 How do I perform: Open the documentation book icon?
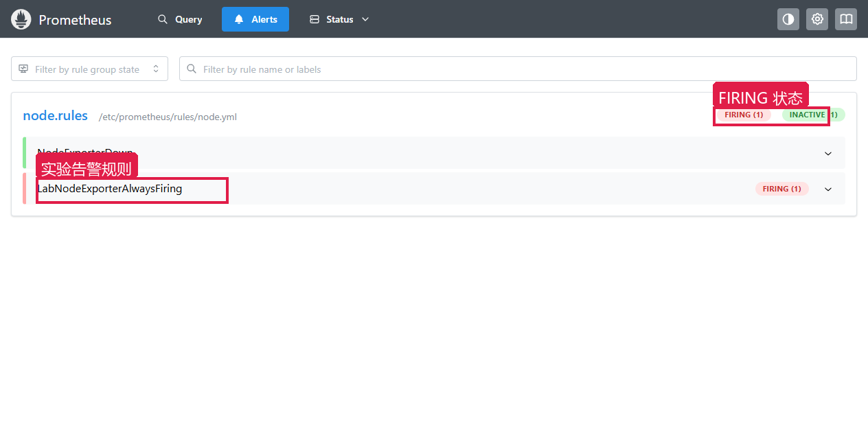(846, 19)
